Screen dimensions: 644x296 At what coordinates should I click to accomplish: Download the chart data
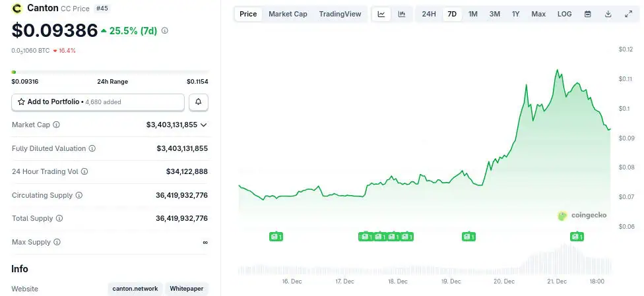pyautogui.click(x=608, y=14)
